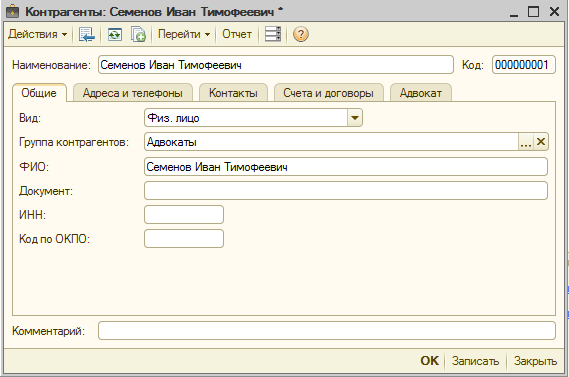
Task: Open group selection via ellipsis button
Action: [x=526, y=142]
